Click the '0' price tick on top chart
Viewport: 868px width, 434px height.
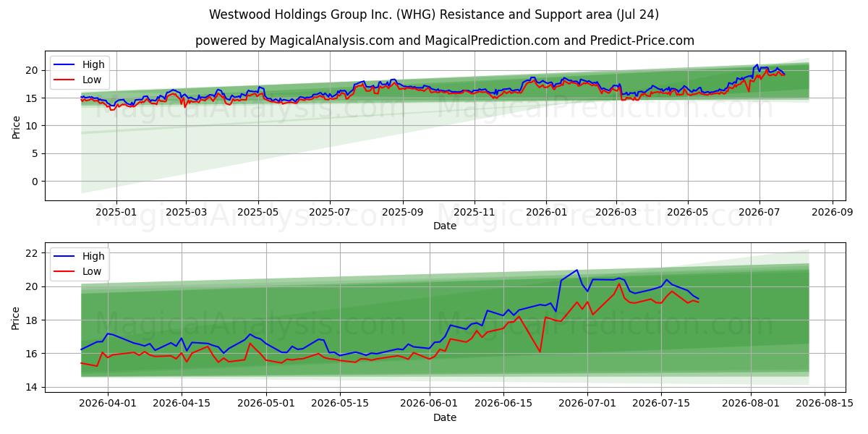click(34, 182)
